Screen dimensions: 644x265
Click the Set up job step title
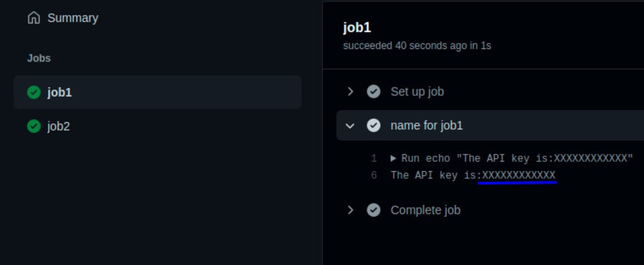[417, 92]
